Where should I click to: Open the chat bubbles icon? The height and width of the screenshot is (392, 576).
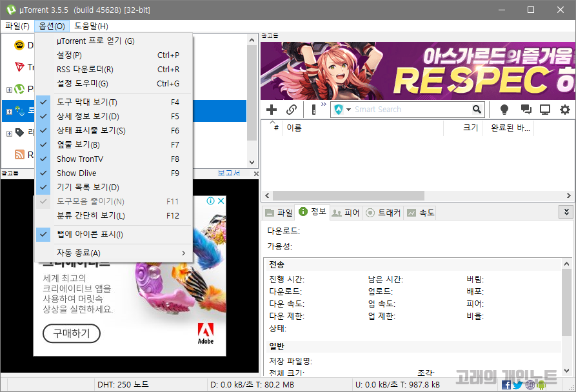click(x=526, y=109)
